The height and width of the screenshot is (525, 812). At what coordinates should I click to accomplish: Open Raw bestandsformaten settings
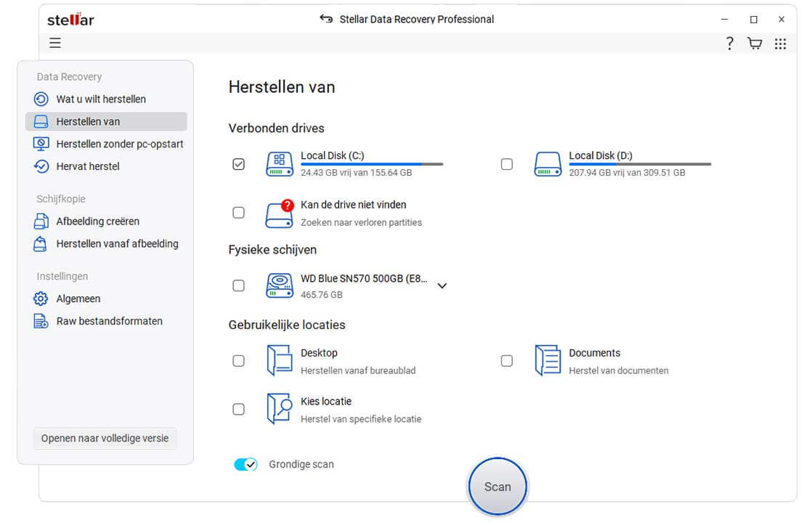(x=109, y=322)
